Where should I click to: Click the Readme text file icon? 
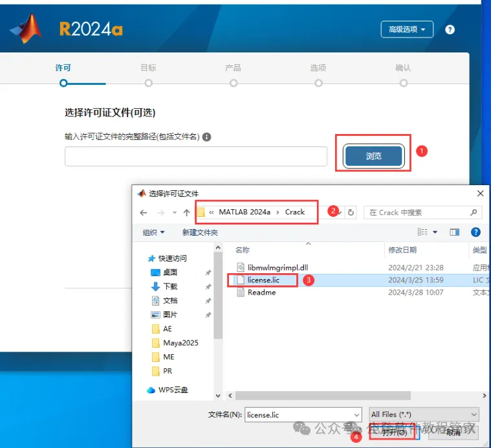pyautogui.click(x=241, y=292)
